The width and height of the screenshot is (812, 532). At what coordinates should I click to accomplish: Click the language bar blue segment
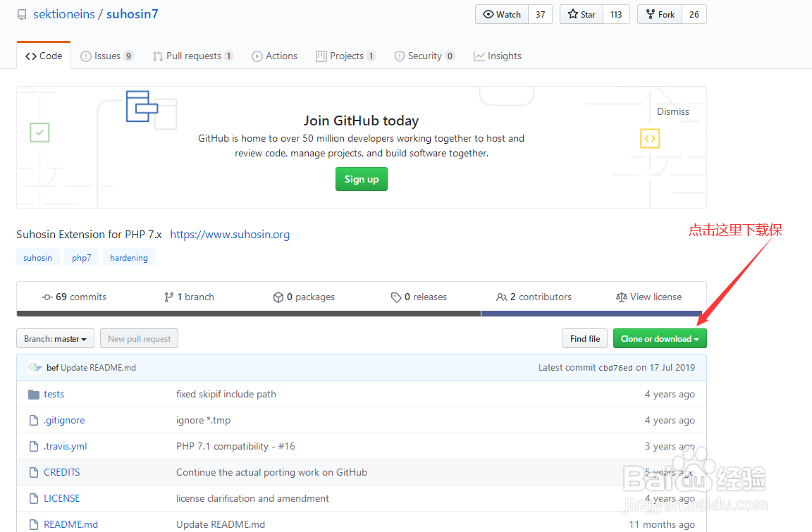pyautogui.click(x=592, y=314)
